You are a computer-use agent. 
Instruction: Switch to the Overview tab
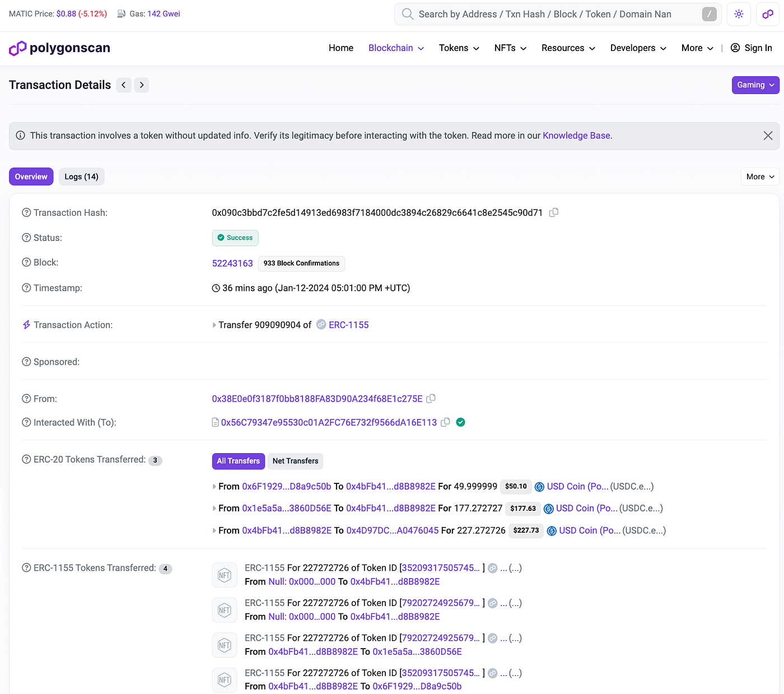pyautogui.click(x=31, y=176)
